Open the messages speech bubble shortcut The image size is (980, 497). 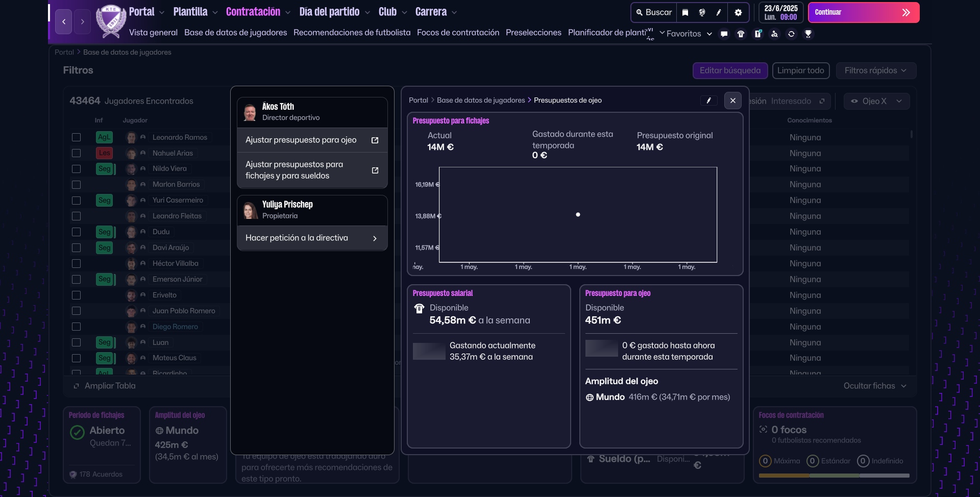pyautogui.click(x=724, y=34)
